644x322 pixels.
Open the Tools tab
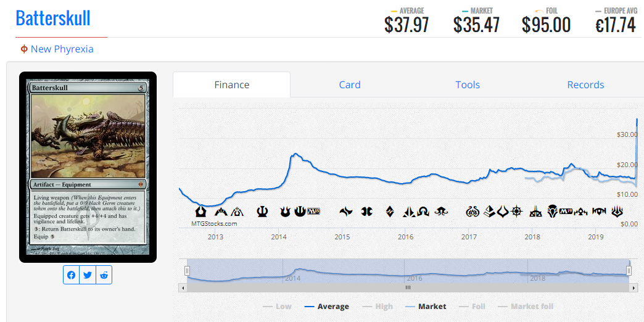point(468,85)
